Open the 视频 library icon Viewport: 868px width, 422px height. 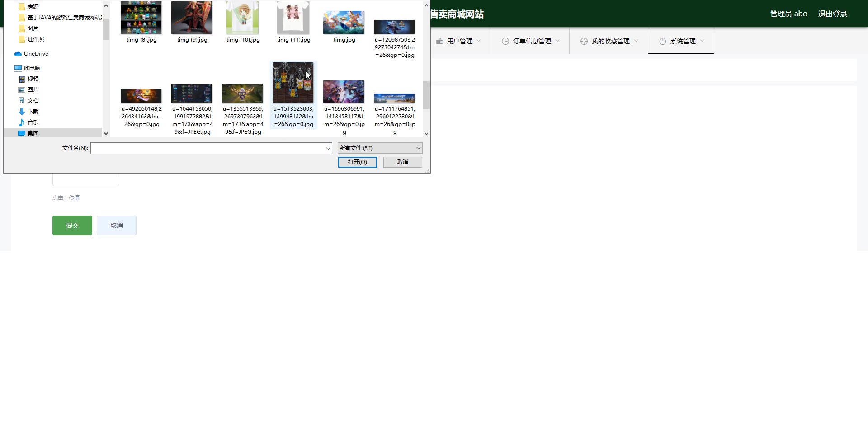[x=21, y=79]
